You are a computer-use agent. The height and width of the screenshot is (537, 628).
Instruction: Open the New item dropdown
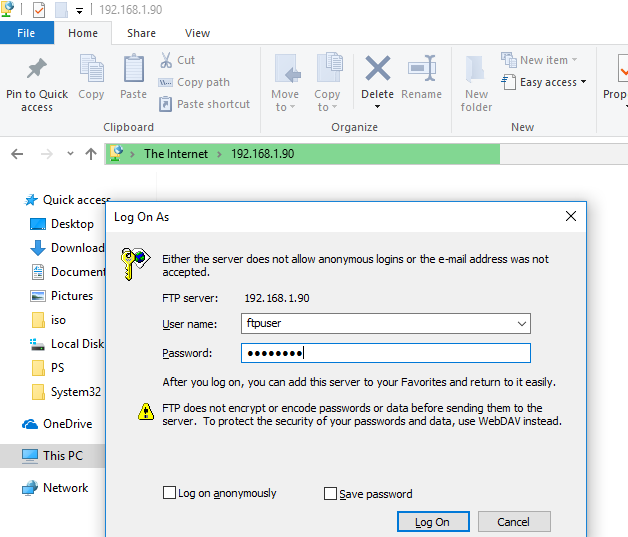coord(539,60)
